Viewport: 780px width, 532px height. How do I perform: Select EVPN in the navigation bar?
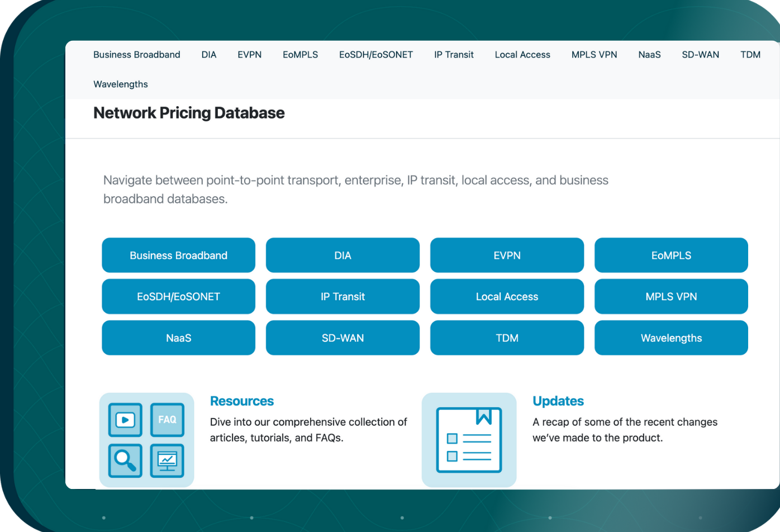249,54
